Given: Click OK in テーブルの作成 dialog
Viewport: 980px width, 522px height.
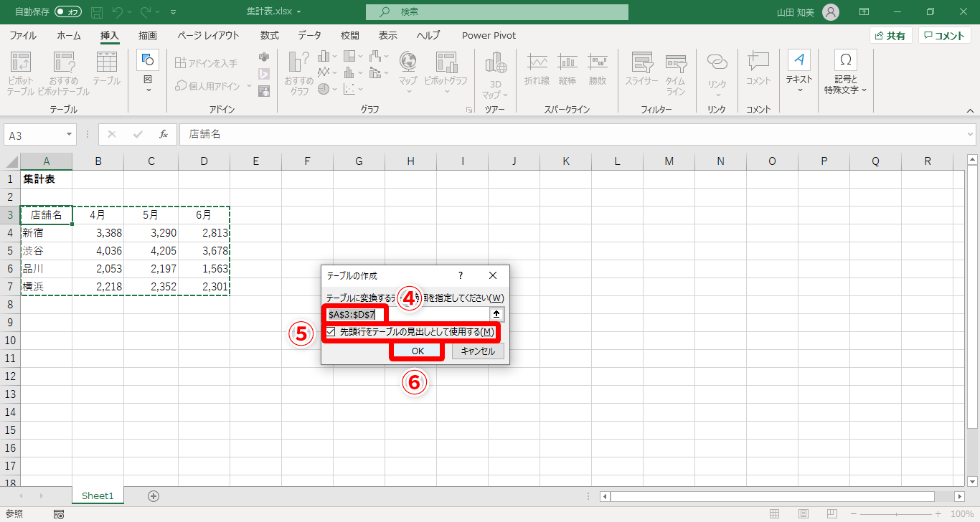Looking at the screenshot, I should [x=418, y=351].
